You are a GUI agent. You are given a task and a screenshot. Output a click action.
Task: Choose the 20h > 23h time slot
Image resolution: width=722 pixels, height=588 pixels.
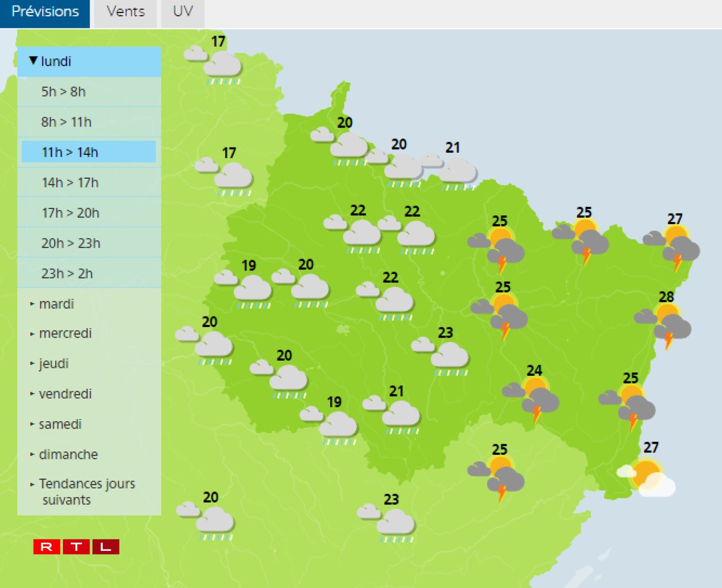pos(71,243)
